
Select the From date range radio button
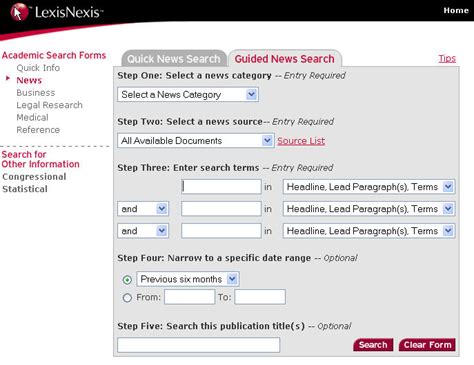coord(127,297)
